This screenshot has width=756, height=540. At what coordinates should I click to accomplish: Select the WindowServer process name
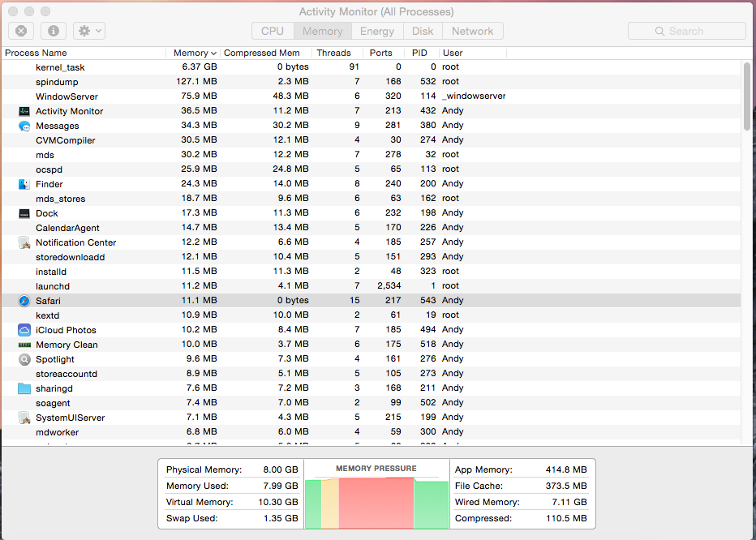67,96
